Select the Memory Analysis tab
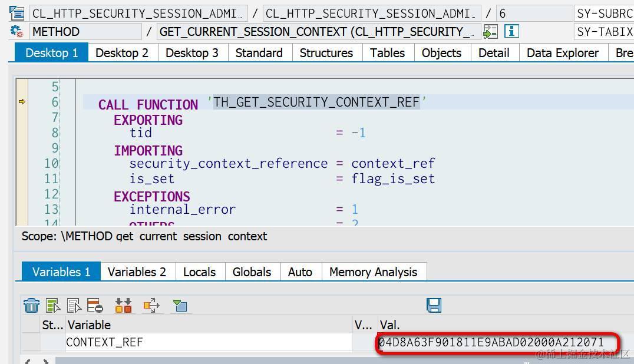Viewport: 634px width, 364px height. click(373, 272)
